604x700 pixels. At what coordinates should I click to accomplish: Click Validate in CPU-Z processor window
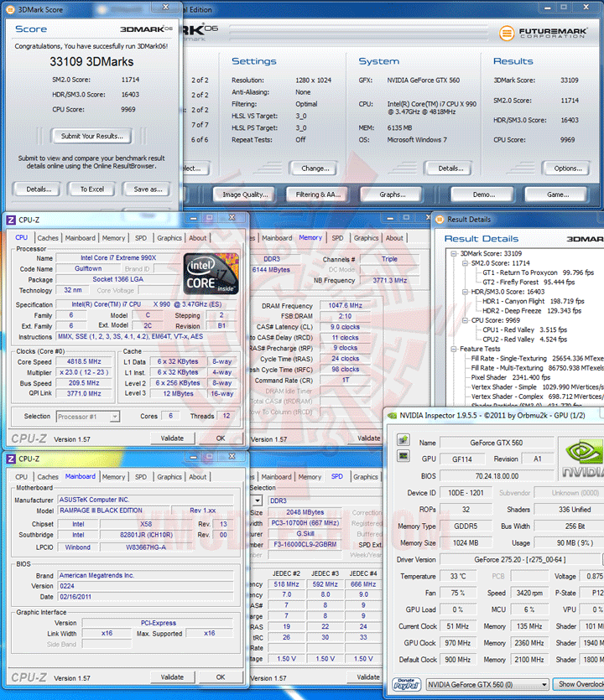click(x=172, y=438)
